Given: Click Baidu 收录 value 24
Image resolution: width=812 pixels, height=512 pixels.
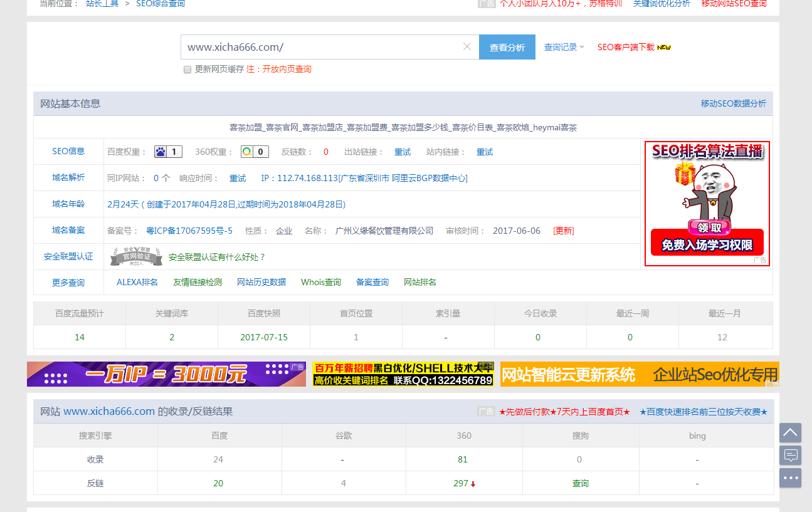Looking at the screenshot, I should click(x=218, y=459).
